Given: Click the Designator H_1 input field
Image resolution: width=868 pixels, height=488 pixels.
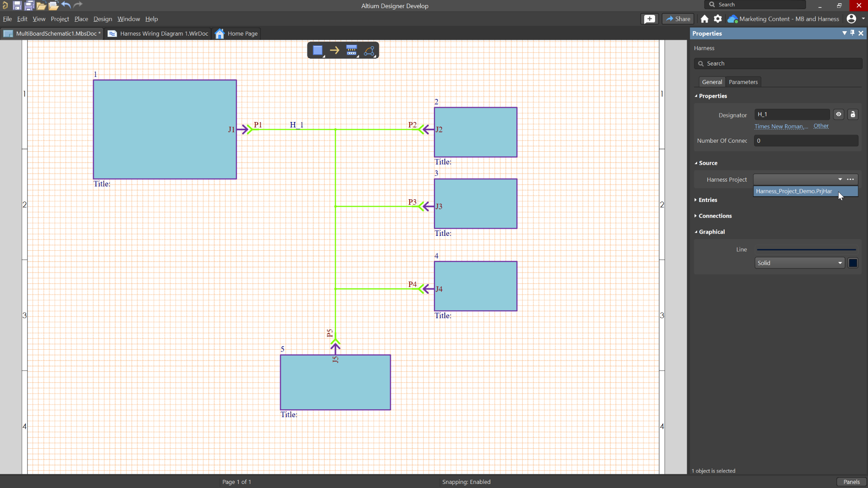Looking at the screenshot, I should click(x=792, y=114).
